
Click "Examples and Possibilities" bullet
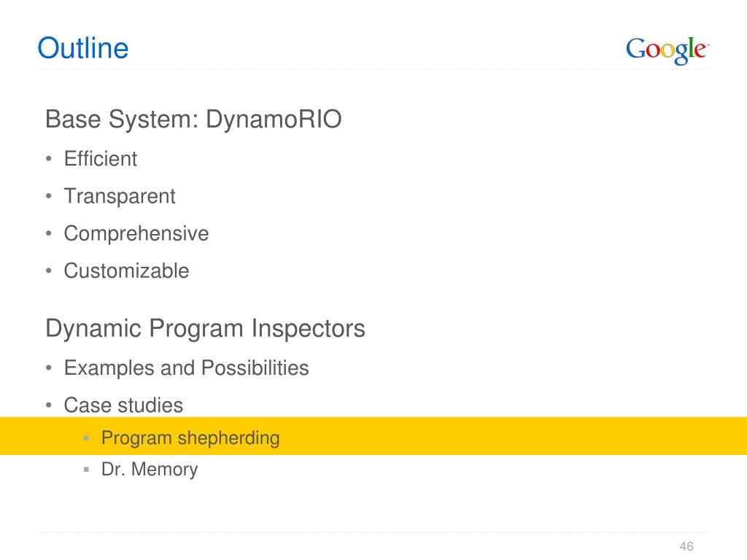click(186, 368)
